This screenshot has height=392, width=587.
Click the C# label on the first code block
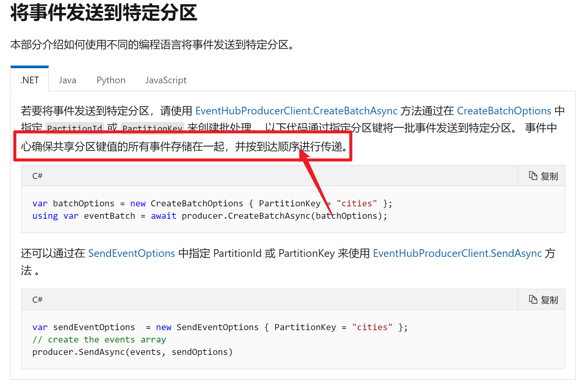[x=37, y=176]
